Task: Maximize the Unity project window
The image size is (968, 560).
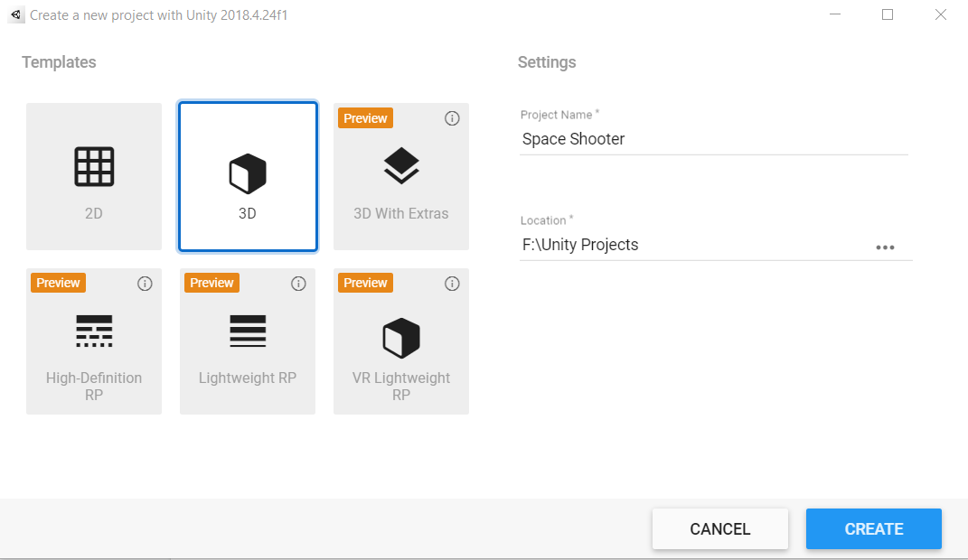Action: [888, 14]
